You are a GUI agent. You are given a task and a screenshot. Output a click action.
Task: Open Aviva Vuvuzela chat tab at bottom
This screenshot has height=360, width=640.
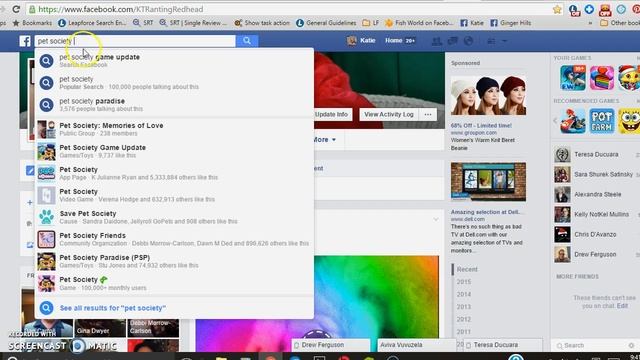[x=416, y=345]
